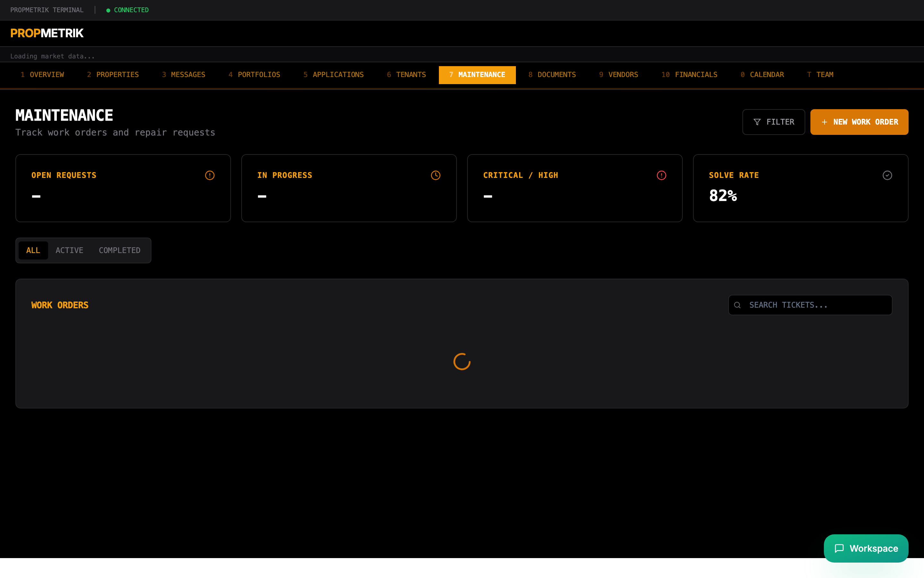This screenshot has width=924, height=578.
Task: Select the All work orders filter
Action: [x=33, y=250]
